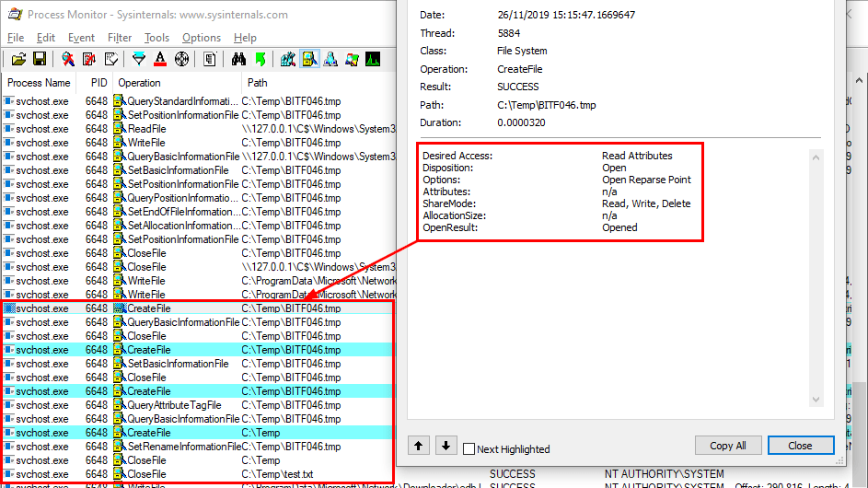Viewport: 868px width, 488px height.
Task: Select the QueryPositionInformationFile row
Action: coord(200,198)
